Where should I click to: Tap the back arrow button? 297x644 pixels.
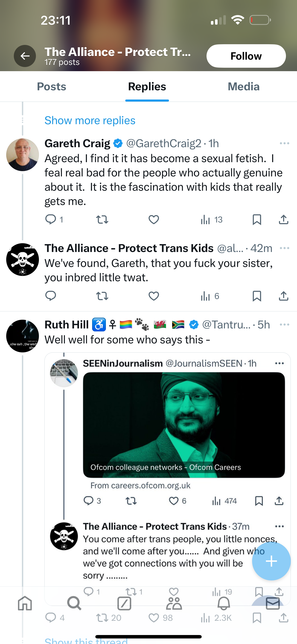(25, 56)
